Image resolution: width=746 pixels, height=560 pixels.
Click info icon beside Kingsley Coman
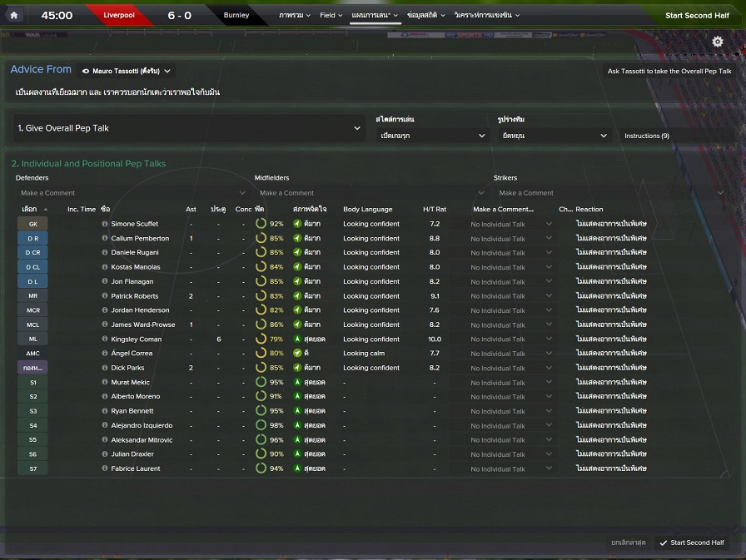click(x=105, y=339)
